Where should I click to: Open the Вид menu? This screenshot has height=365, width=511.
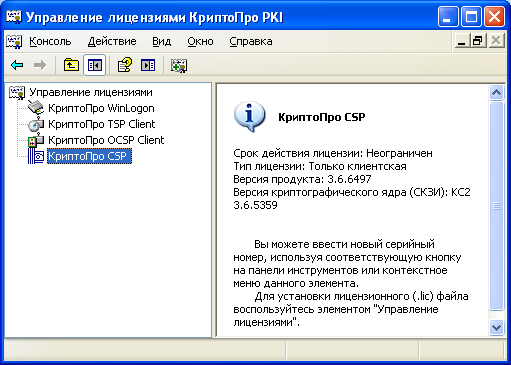click(162, 41)
